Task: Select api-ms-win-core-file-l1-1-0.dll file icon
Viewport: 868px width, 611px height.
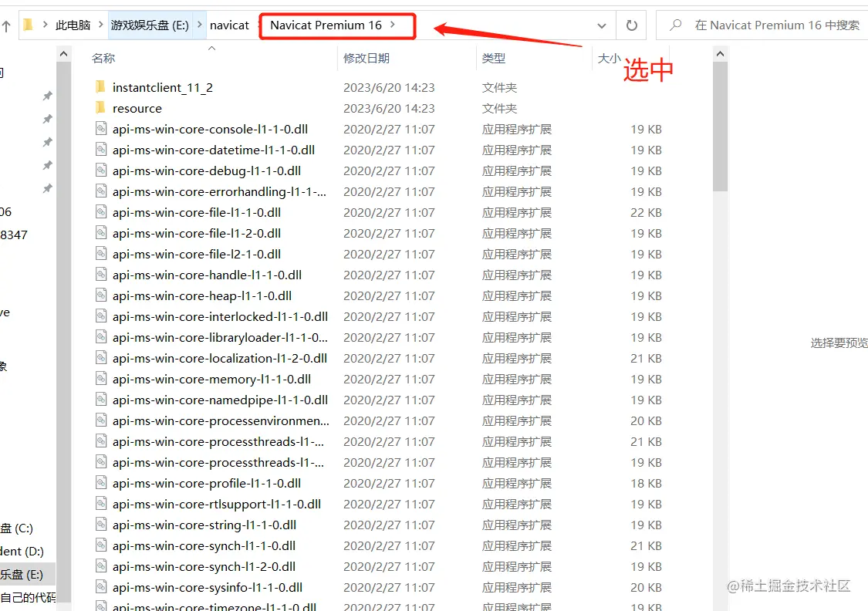Action: [101, 212]
